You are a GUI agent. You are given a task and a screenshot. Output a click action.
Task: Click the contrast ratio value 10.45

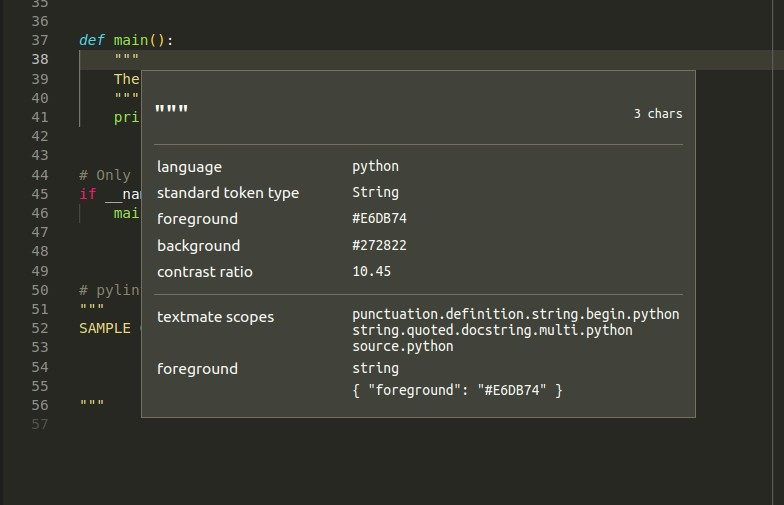coord(371,272)
